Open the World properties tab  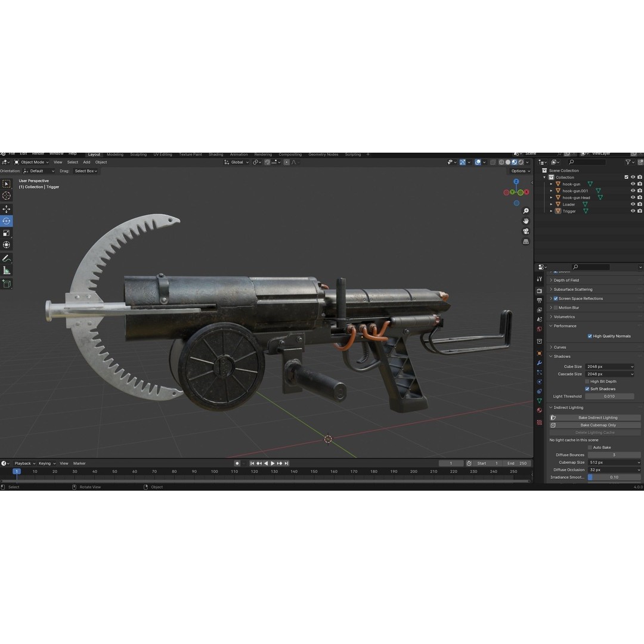(x=539, y=329)
